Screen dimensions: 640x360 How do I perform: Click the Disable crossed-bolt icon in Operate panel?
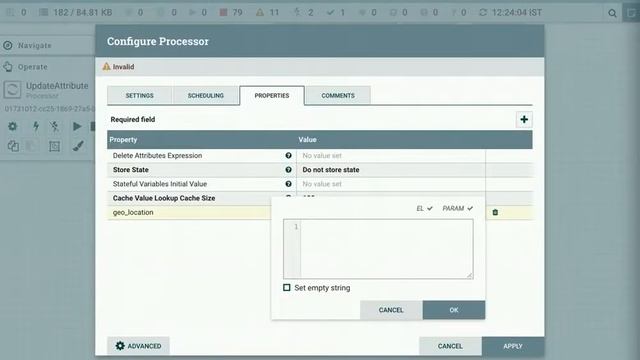click(55, 126)
